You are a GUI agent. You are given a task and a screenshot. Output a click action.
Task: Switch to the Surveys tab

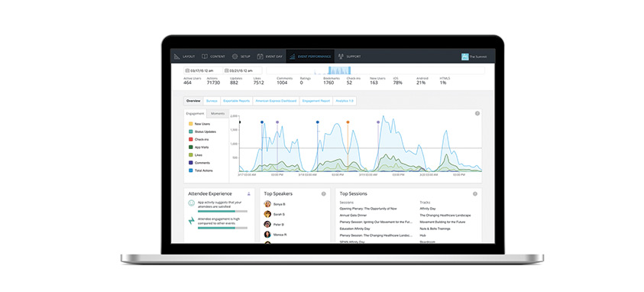(x=212, y=101)
